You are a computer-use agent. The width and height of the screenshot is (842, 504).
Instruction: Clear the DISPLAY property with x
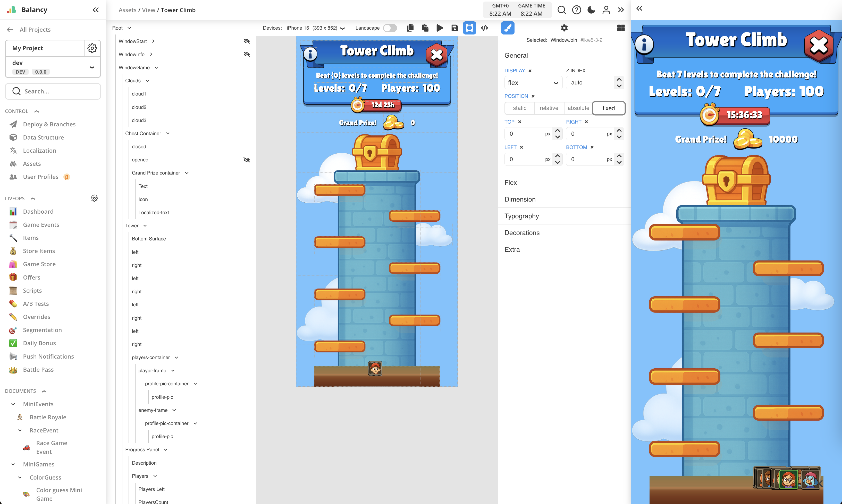pos(530,71)
